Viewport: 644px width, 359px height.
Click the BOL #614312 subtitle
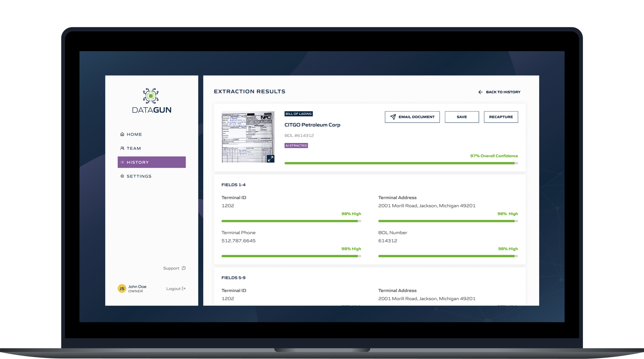(x=299, y=136)
